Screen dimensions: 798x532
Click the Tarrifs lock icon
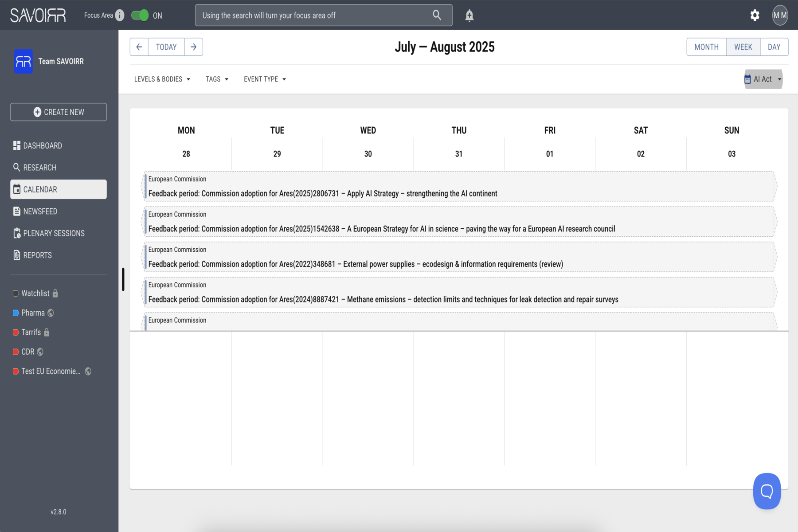47,332
